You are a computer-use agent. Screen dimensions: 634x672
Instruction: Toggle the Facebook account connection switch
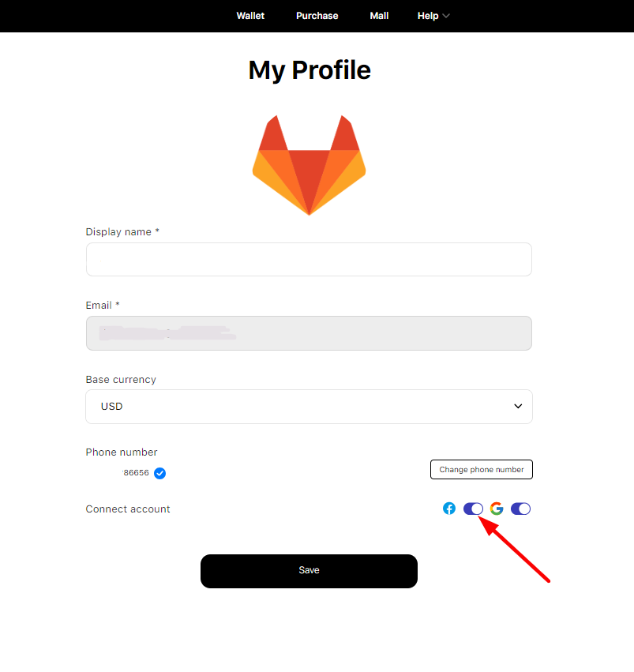pyautogui.click(x=473, y=509)
